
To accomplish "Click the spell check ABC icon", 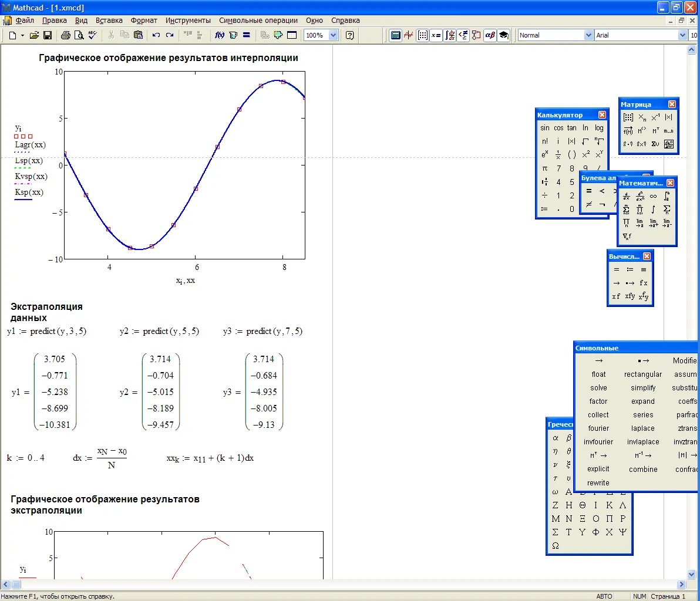I will coord(92,35).
